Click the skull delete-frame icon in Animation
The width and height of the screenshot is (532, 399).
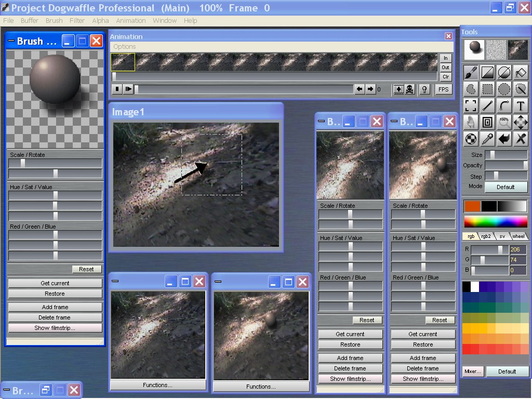click(x=409, y=89)
